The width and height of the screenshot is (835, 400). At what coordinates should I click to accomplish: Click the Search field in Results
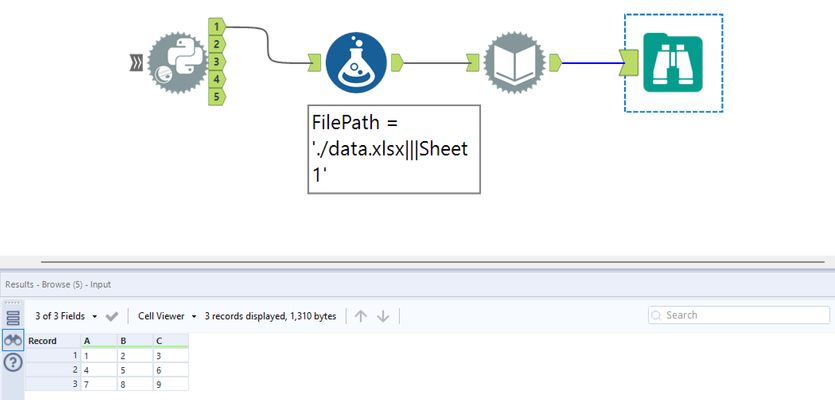point(739,315)
